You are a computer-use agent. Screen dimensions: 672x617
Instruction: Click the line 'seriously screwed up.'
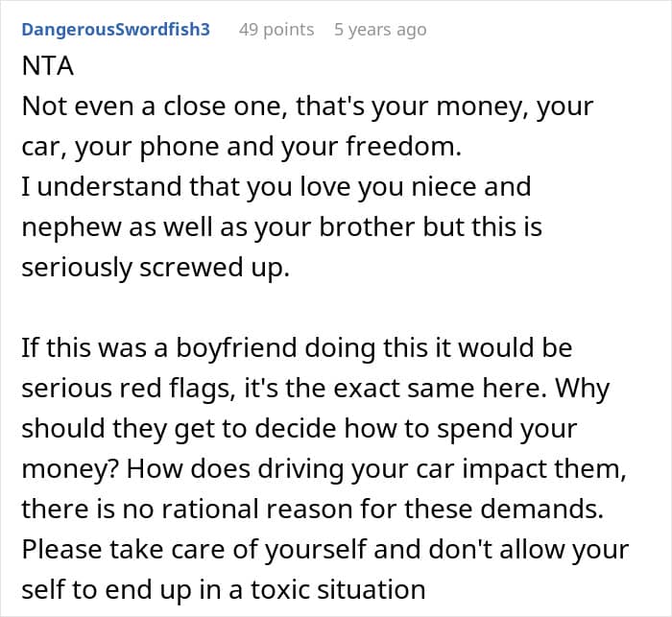(155, 266)
